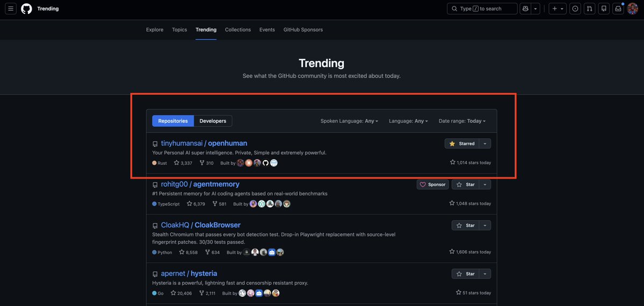Open the apernet / hysteria repository
This screenshot has width=644, height=306.
(189, 274)
